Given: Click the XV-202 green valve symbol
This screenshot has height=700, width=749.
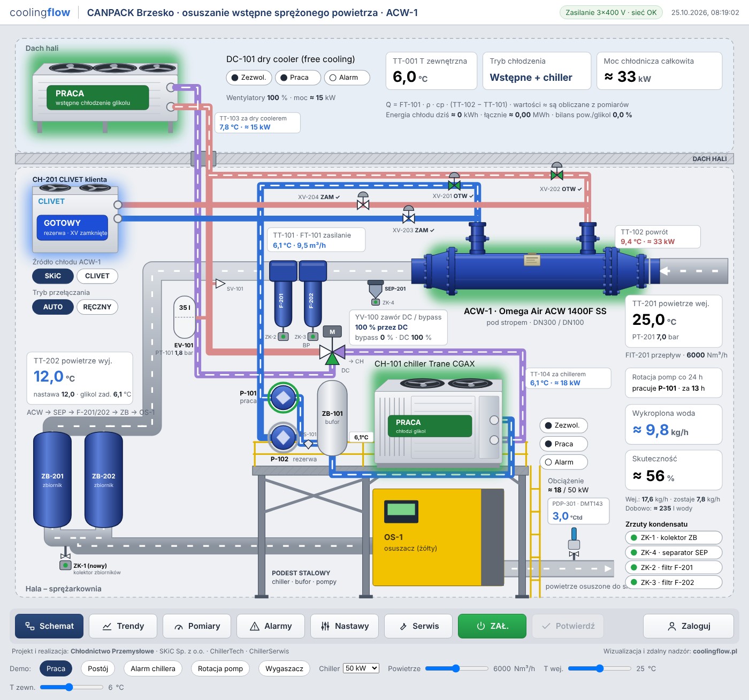Looking at the screenshot, I should click(557, 171).
